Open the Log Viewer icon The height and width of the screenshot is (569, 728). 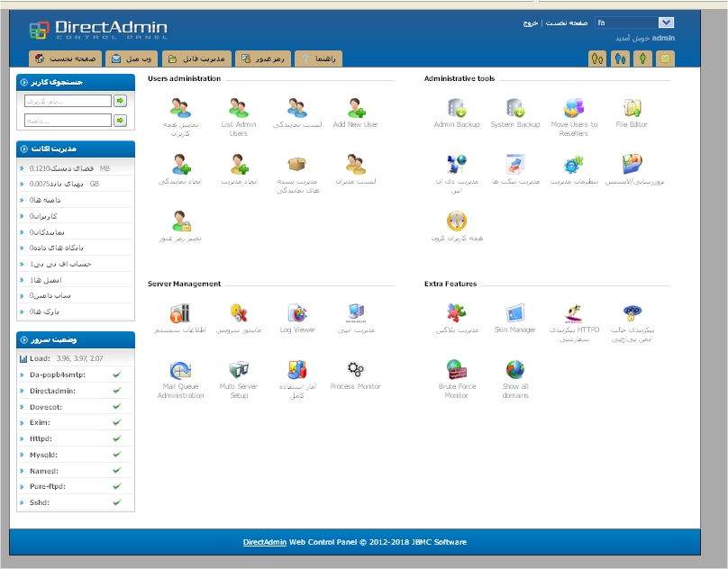point(297,313)
